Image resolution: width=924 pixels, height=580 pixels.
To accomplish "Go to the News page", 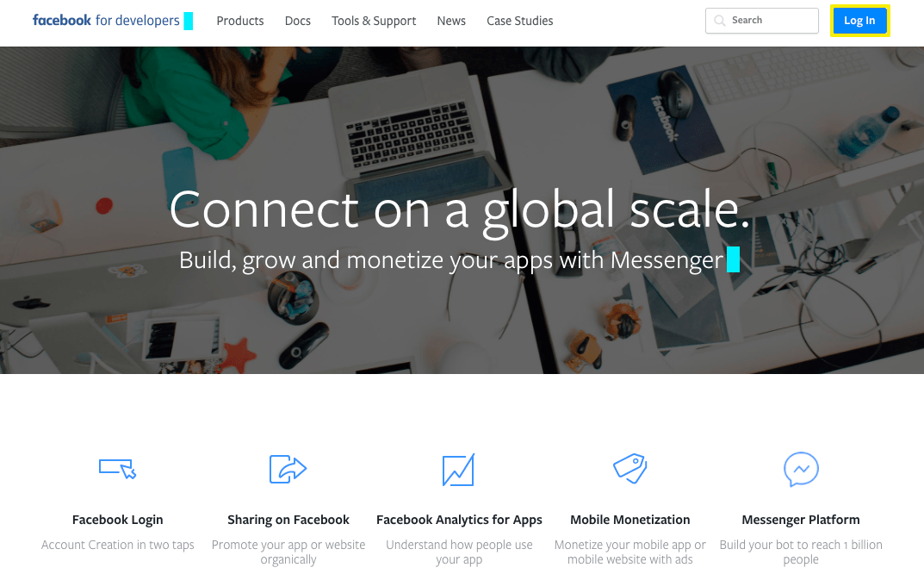I will click(451, 21).
